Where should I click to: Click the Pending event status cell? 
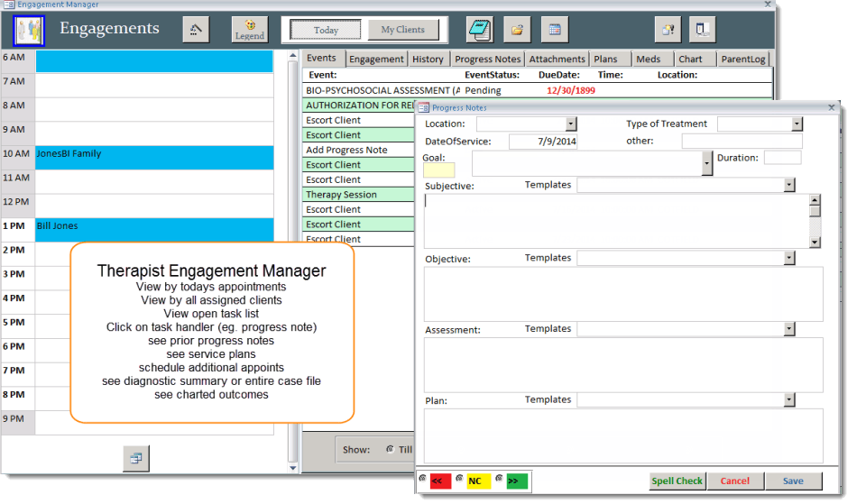click(x=483, y=90)
